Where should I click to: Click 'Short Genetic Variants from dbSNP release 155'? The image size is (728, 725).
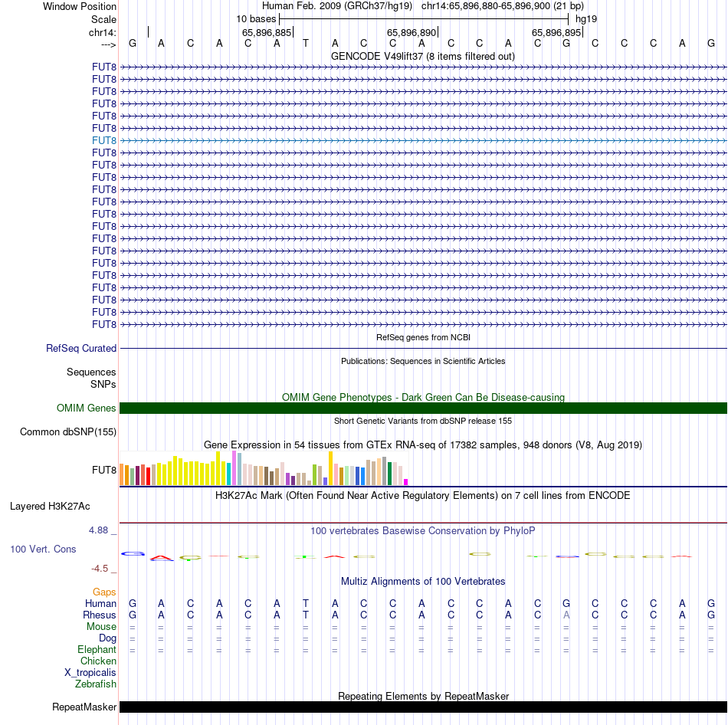(423, 421)
